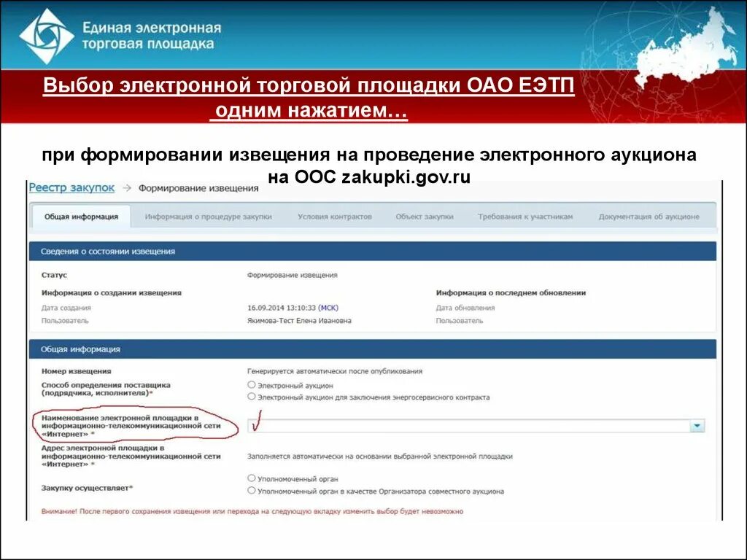Image resolution: width=747 pixels, height=560 pixels.
Task: Select the Уполномоченный орган radio button
Action: (x=252, y=478)
